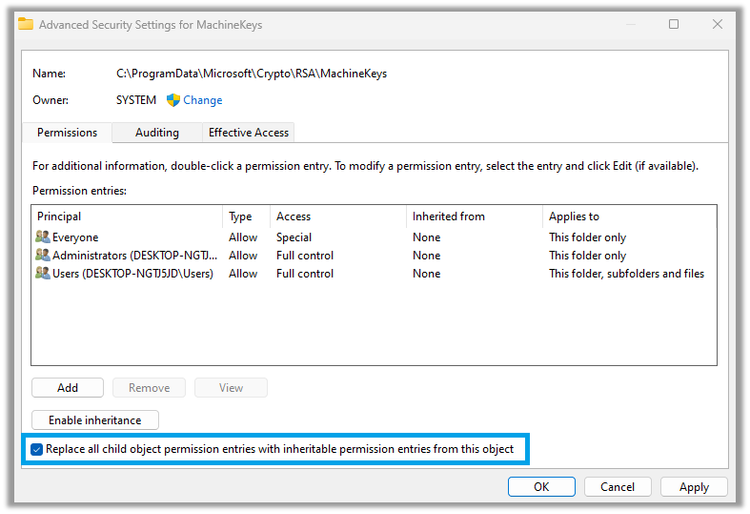This screenshot has width=750, height=514.
Task: Click the Inherited from column header
Action: point(448,216)
